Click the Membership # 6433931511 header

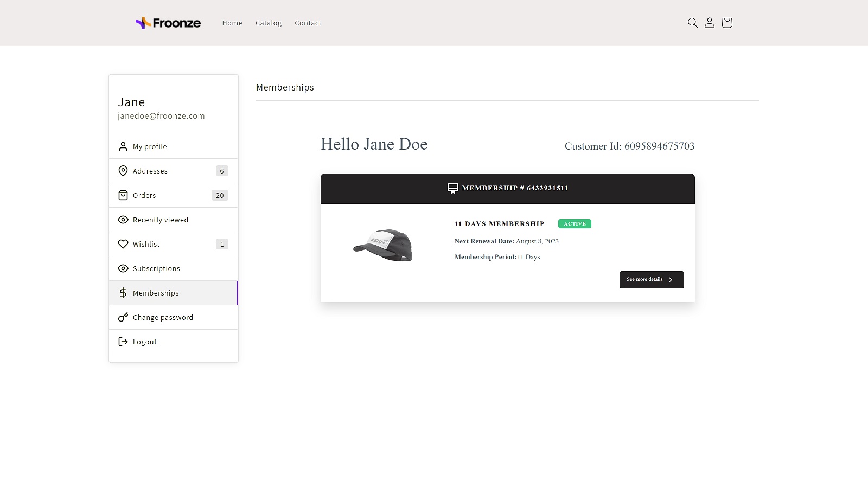(x=508, y=188)
